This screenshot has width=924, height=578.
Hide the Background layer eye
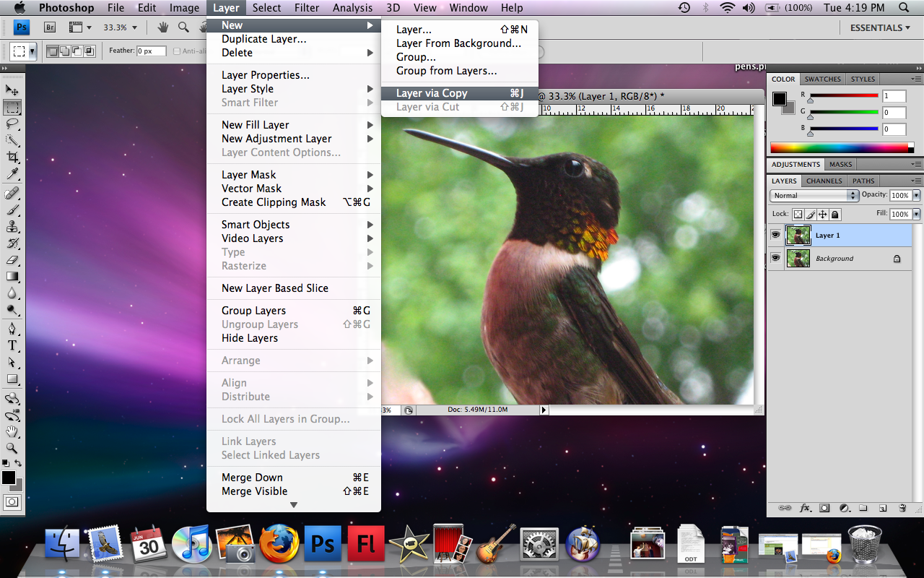click(775, 258)
